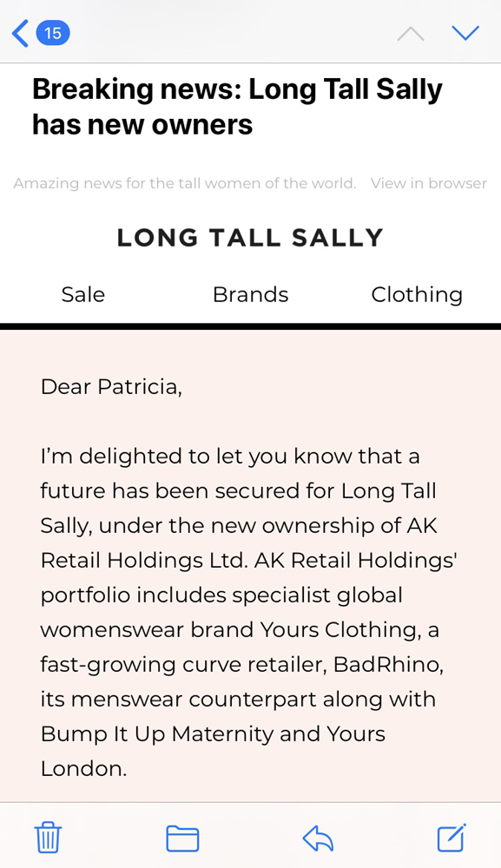The image size is (501, 868).
Task: Compose a new email with pencil icon
Action: point(452,837)
